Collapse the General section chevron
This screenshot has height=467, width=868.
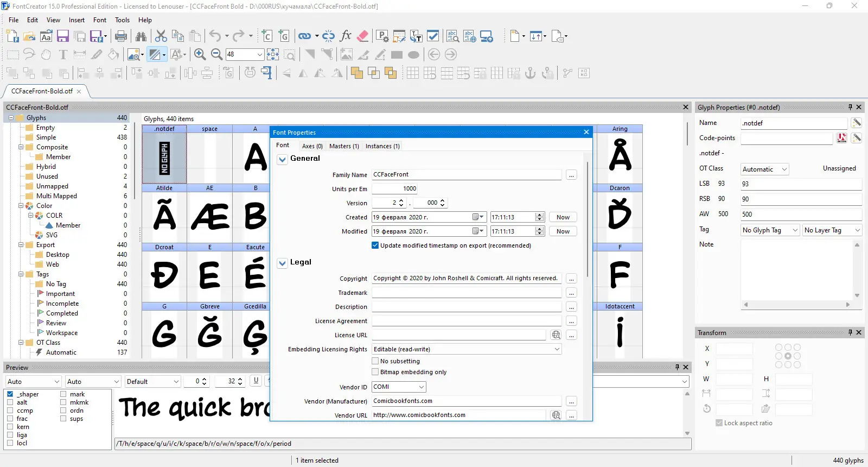(282, 159)
